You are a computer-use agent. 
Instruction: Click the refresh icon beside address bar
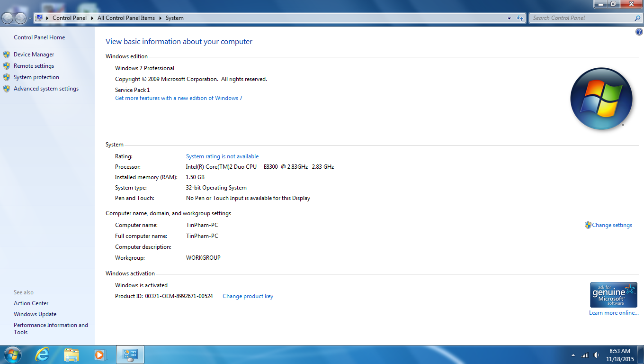(520, 18)
